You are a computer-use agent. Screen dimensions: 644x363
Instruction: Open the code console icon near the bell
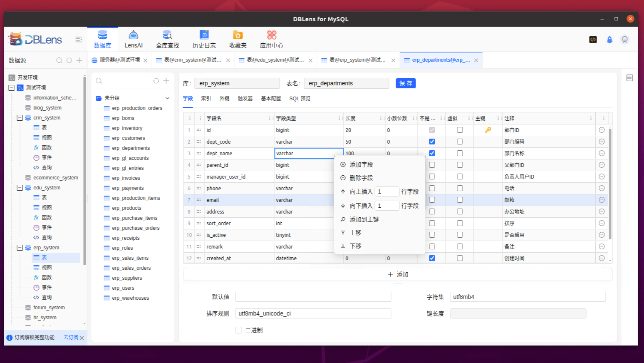click(593, 40)
